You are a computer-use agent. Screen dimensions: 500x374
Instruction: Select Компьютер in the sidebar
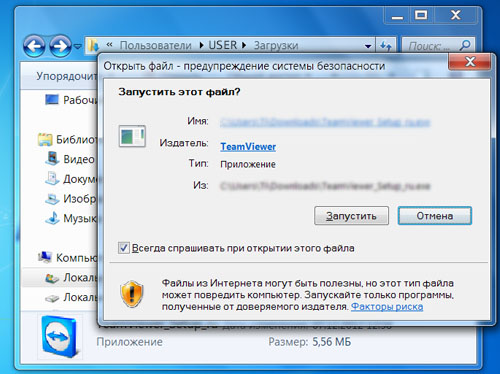coord(68,257)
